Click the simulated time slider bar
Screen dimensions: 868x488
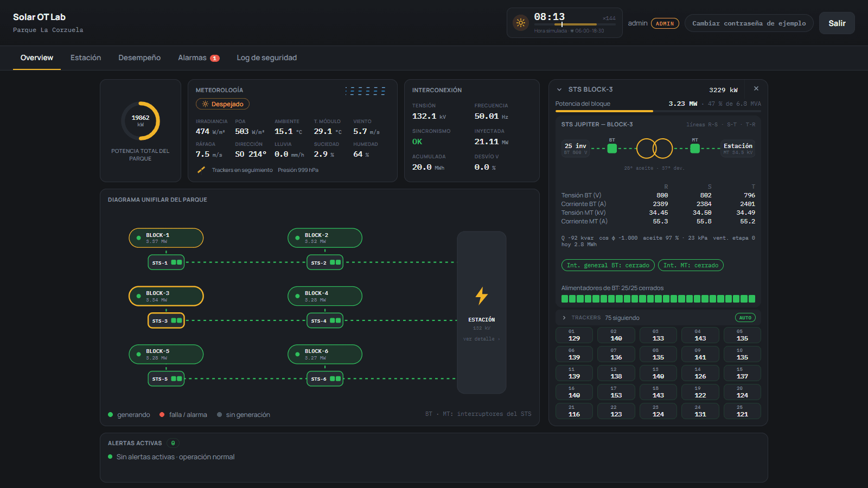(575, 24)
